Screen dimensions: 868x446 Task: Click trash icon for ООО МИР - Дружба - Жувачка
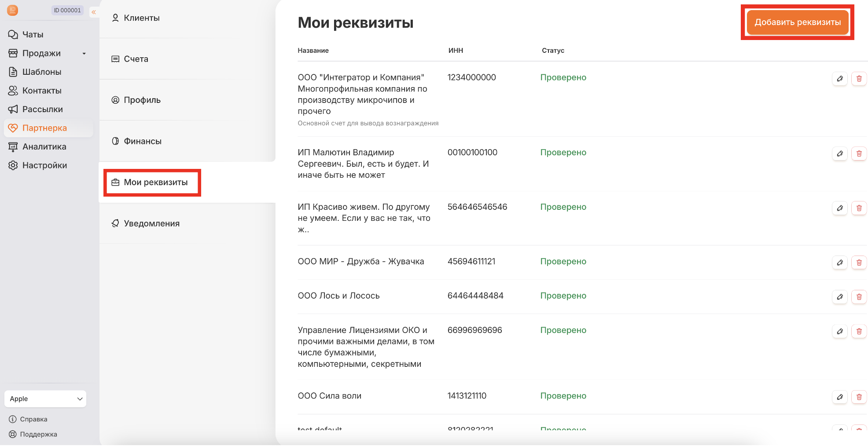(859, 263)
